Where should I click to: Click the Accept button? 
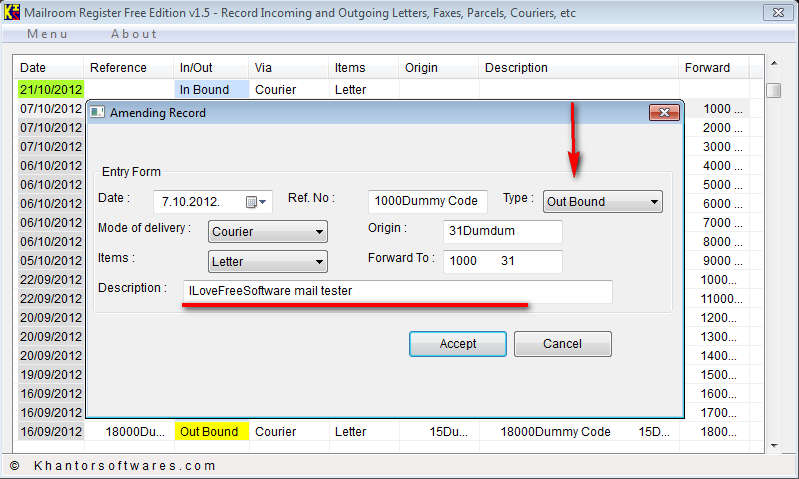tap(458, 344)
